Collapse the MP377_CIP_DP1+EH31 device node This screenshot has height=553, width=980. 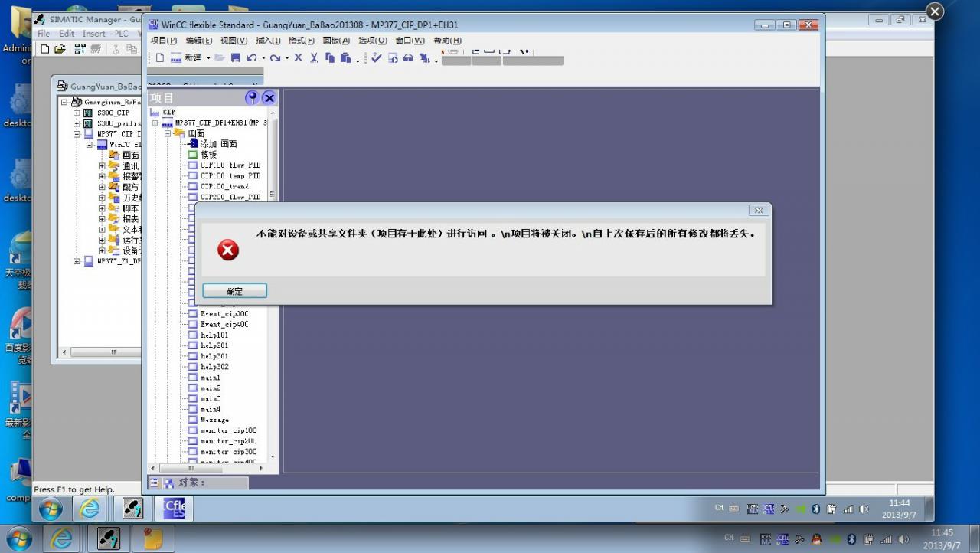[x=155, y=123]
